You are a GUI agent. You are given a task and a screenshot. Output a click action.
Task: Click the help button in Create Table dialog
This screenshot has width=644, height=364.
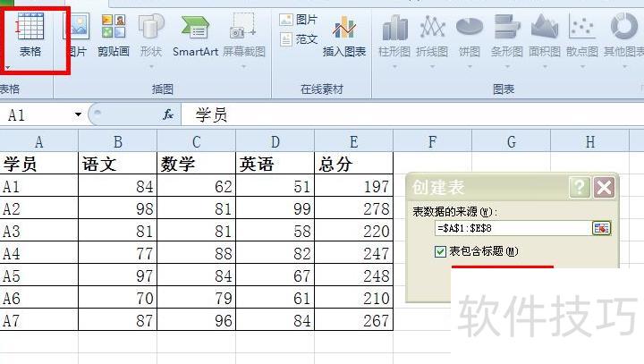(580, 187)
